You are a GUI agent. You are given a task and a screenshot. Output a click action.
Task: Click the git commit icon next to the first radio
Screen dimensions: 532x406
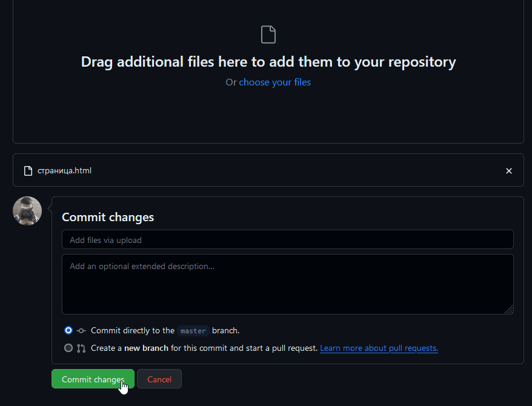point(81,331)
